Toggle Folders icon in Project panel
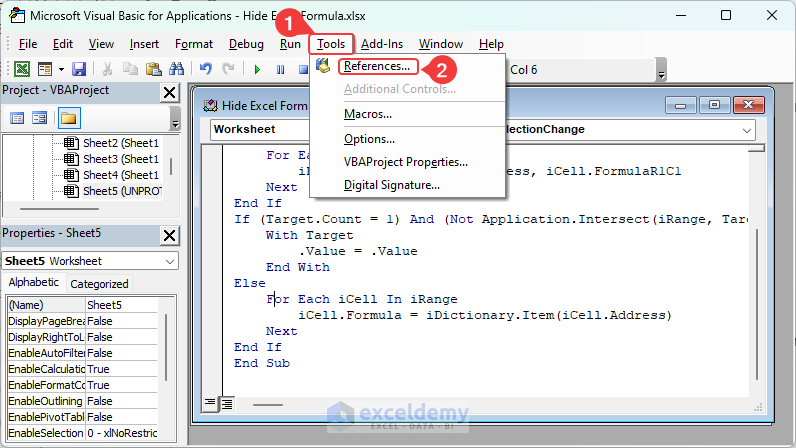 point(68,118)
